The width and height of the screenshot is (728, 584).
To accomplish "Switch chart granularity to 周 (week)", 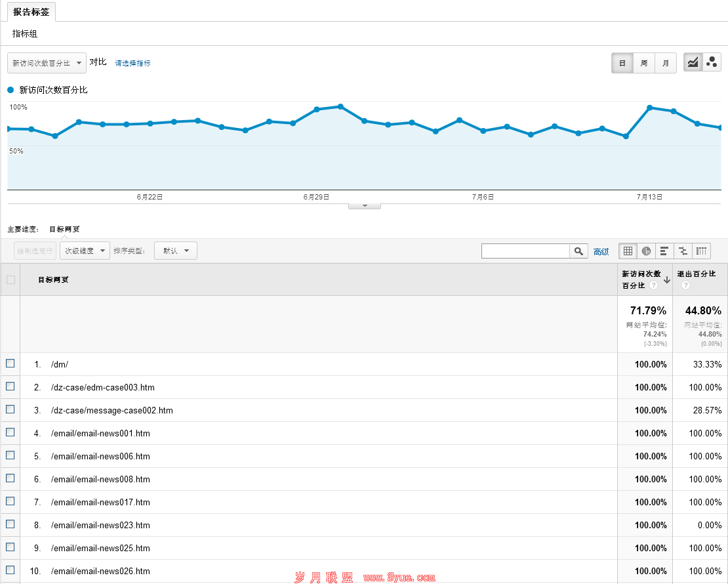I will pyautogui.click(x=644, y=63).
